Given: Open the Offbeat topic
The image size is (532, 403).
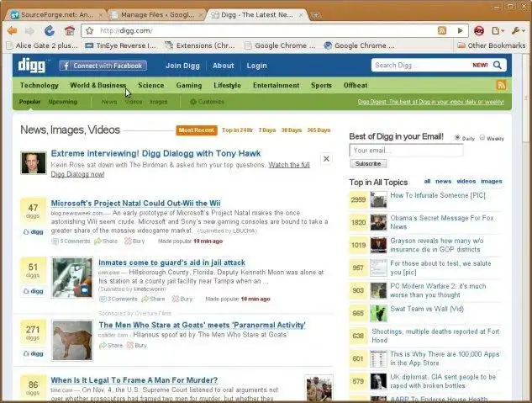Looking at the screenshot, I should click(x=356, y=85).
